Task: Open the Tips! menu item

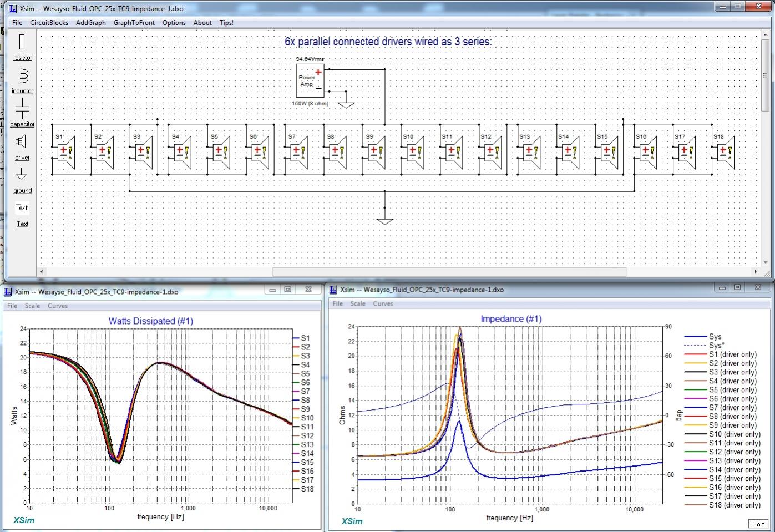Action: coord(226,23)
